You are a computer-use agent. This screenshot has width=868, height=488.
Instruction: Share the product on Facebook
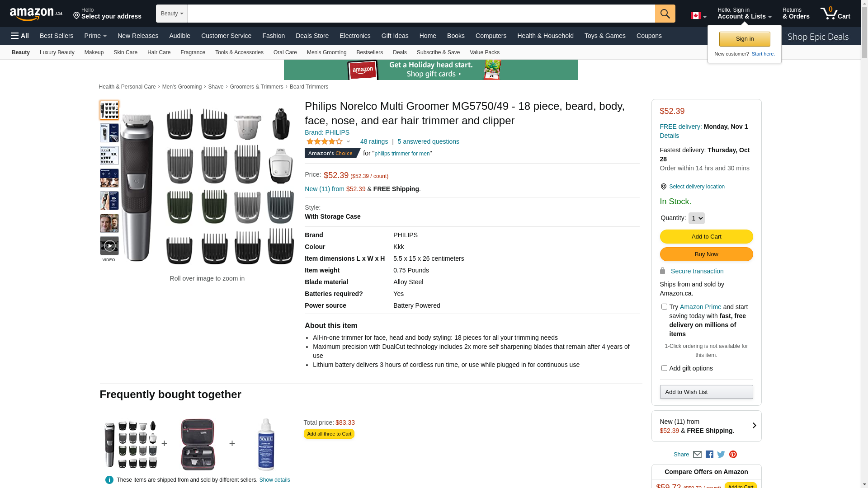709,455
